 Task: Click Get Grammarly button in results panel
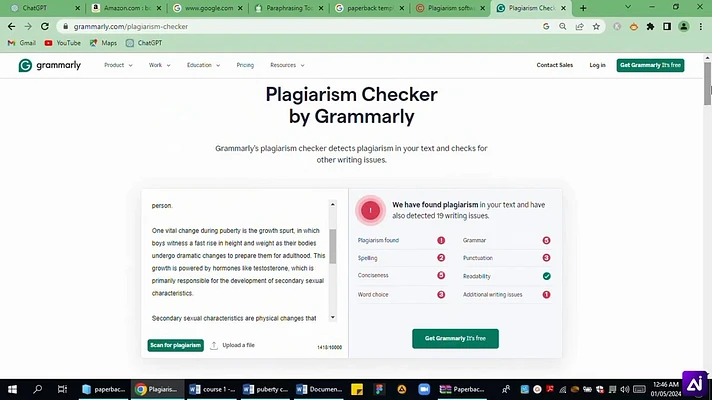455,339
